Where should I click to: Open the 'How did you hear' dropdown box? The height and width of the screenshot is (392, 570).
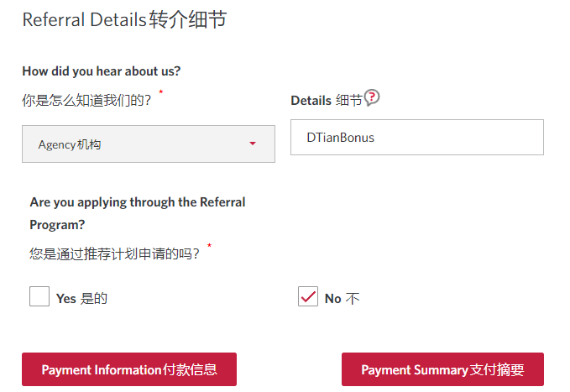pyautogui.click(x=149, y=144)
